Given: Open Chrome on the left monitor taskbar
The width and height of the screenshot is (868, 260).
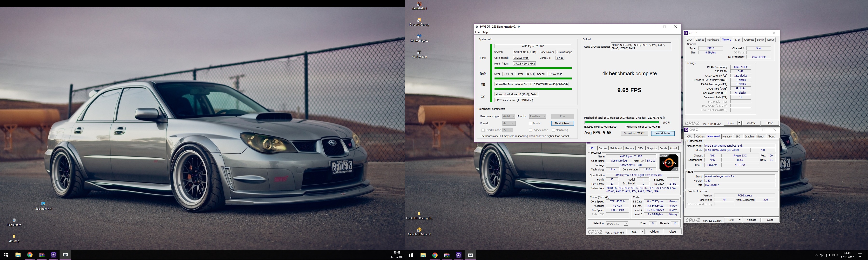Looking at the screenshot, I should tap(30, 255).
